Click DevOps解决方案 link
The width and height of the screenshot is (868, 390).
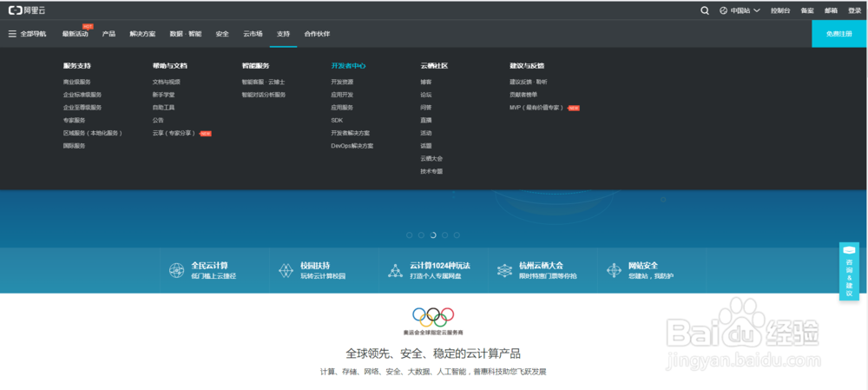coord(352,146)
